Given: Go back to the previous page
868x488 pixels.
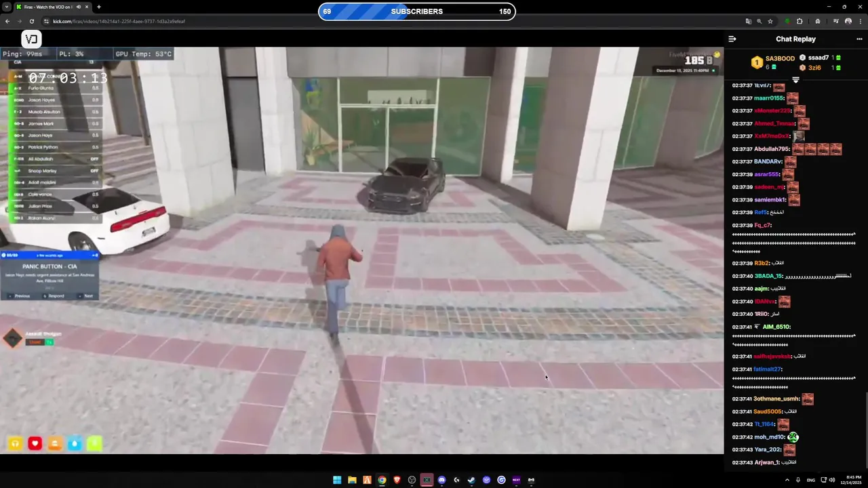Looking at the screenshot, I should (x=7, y=21).
